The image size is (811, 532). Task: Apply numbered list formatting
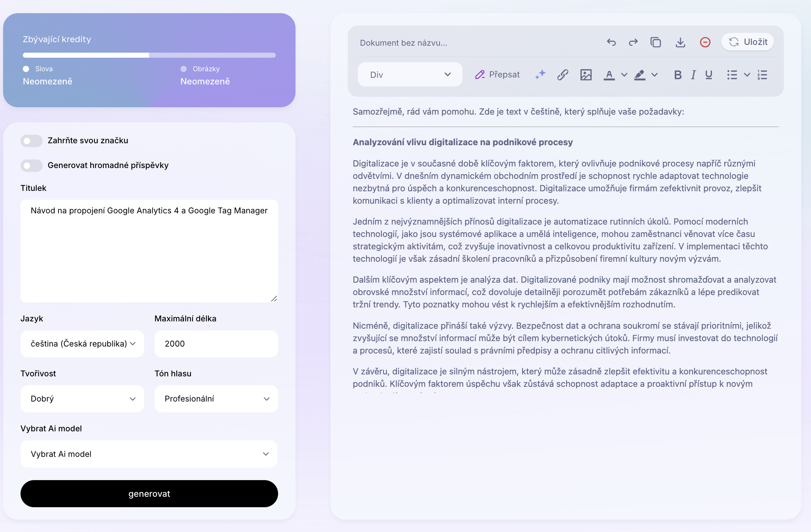tap(762, 75)
